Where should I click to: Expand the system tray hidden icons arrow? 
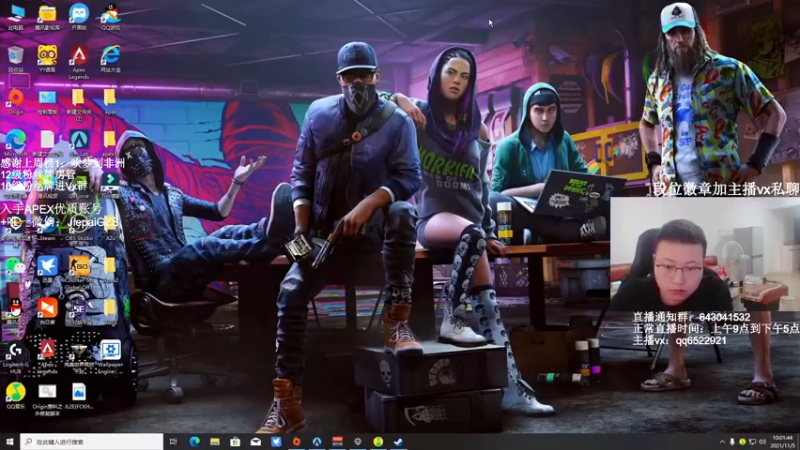(722, 442)
